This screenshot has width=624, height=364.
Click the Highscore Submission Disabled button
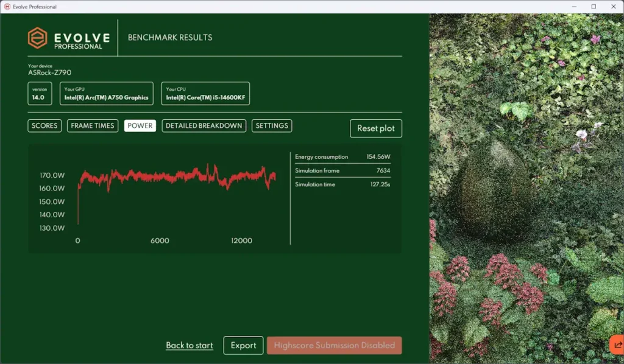point(335,345)
